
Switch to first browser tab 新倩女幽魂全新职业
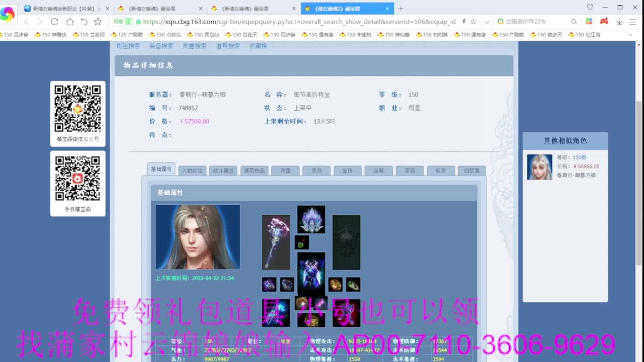pos(66,9)
